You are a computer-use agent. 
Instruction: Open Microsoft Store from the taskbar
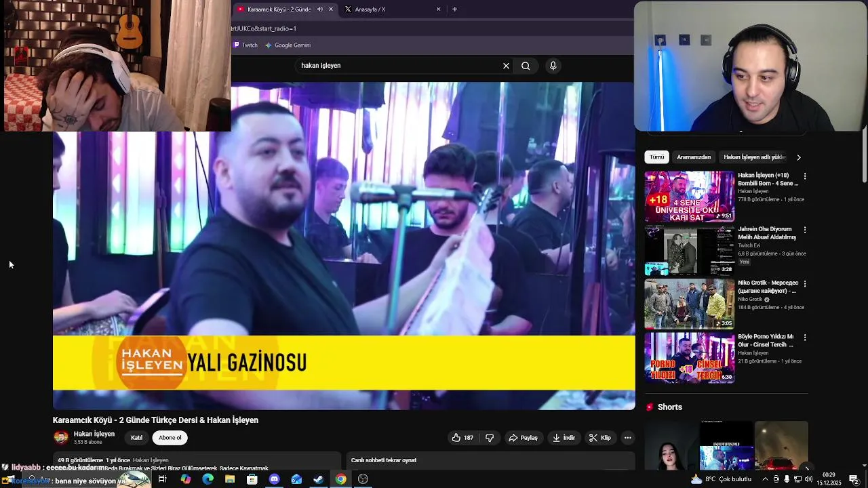pyautogui.click(x=252, y=479)
